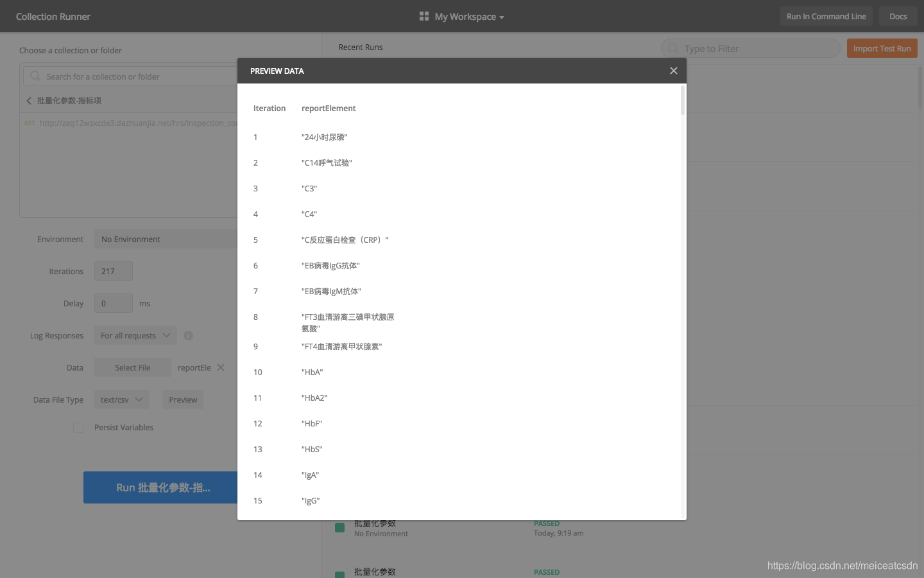Click the Collection Runner title
The image size is (924, 578).
point(53,17)
